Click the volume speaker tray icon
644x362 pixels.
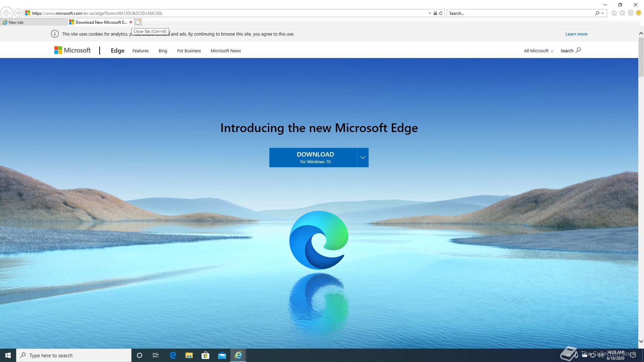pyautogui.click(x=600, y=355)
